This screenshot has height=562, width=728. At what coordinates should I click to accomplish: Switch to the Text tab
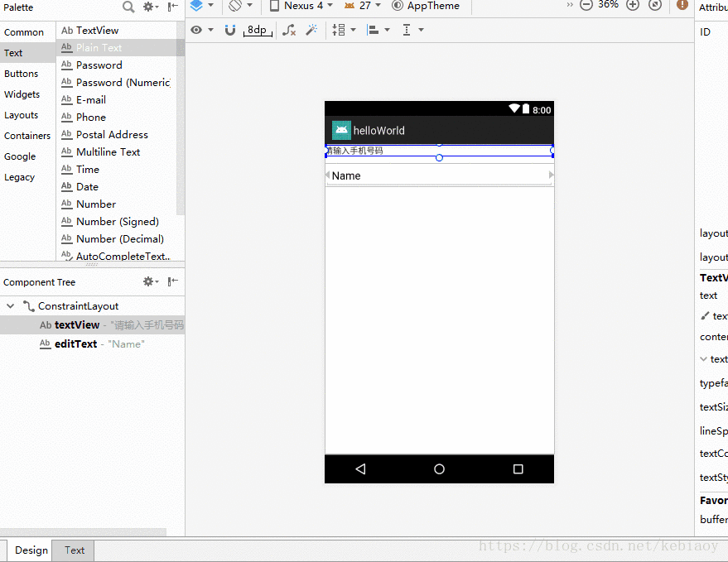pyautogui.click(x=74, y=550)
